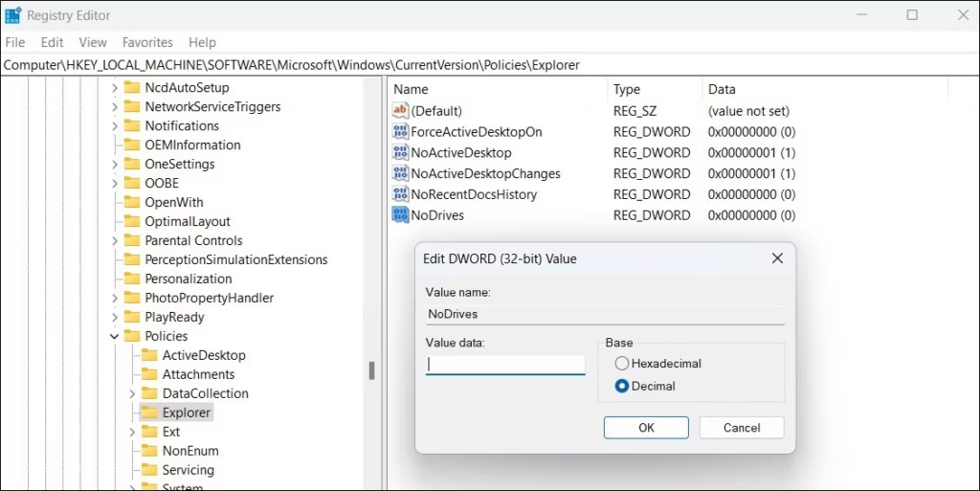Click the NoActiveDesktopChanges value icon
This screenshot has height=491, width=980.
pos(400,173)
